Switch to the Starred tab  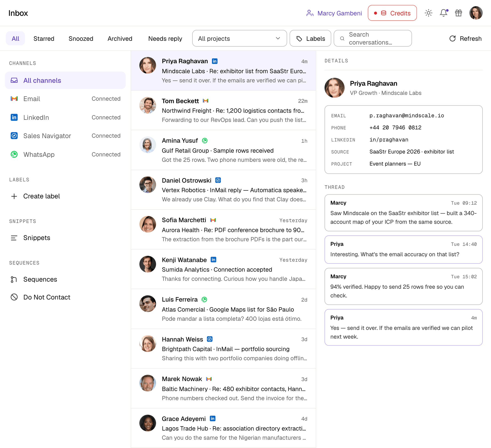click(44, 38)
